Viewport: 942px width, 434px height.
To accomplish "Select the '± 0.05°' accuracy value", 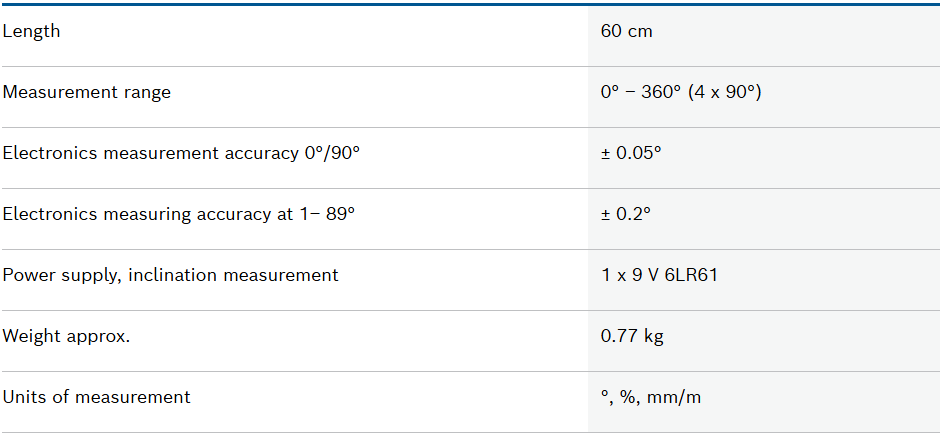I will pyautogui.click(x=631, y=153).
